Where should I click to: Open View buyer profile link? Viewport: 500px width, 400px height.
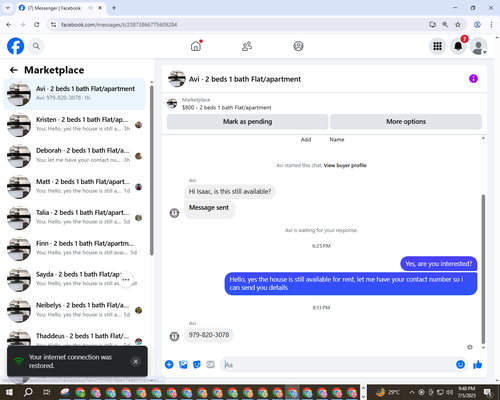345,165
